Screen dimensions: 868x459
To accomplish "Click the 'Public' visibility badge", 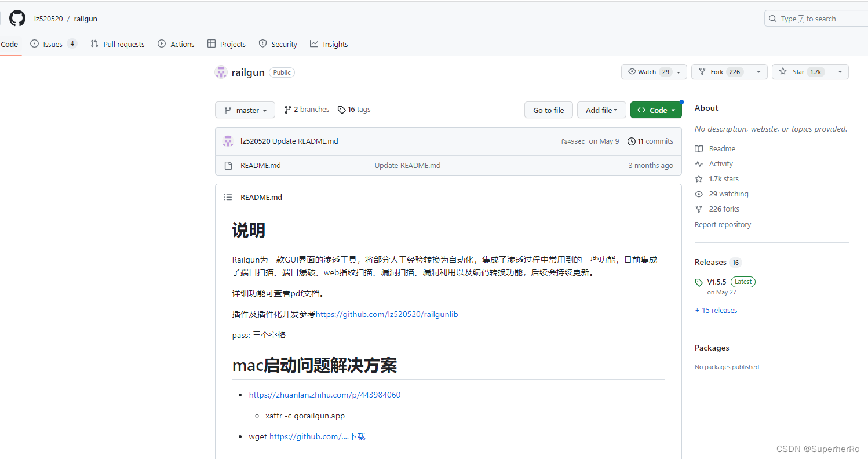I will (x=282, y=72).
